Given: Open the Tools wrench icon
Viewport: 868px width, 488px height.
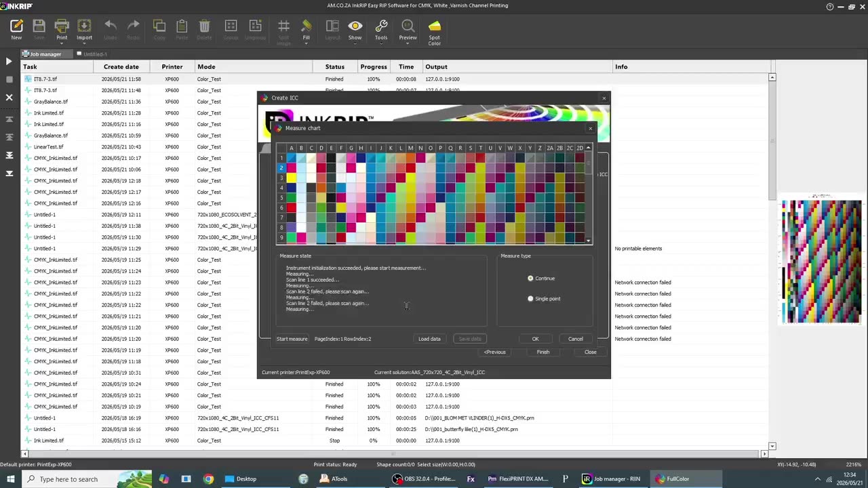Looking at the screenshot, I should click(381, 26).
